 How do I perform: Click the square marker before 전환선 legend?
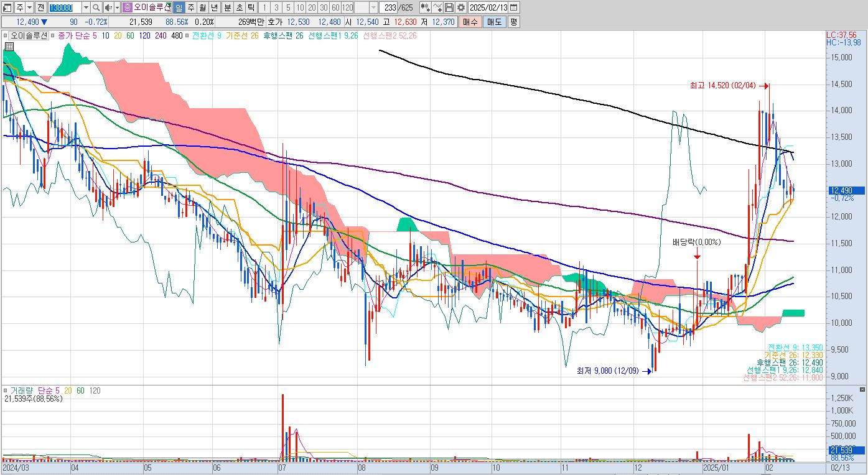pyautogui.click(x=189, y=35)
